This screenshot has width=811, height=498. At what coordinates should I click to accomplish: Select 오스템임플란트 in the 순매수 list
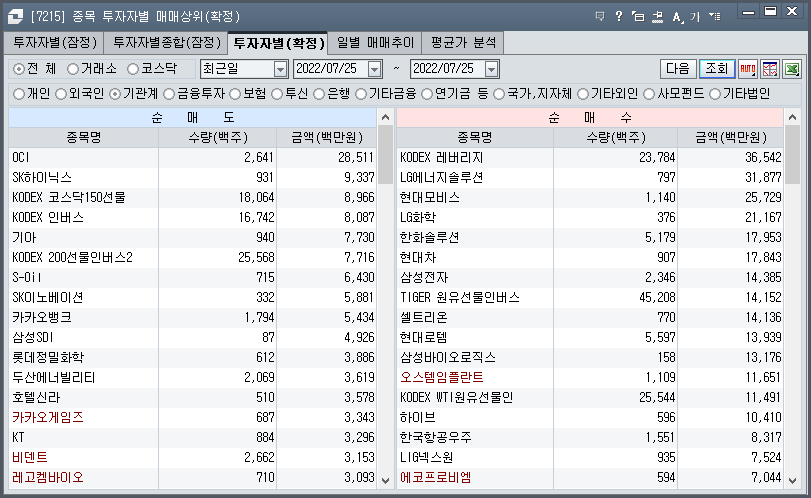point(442,378)
